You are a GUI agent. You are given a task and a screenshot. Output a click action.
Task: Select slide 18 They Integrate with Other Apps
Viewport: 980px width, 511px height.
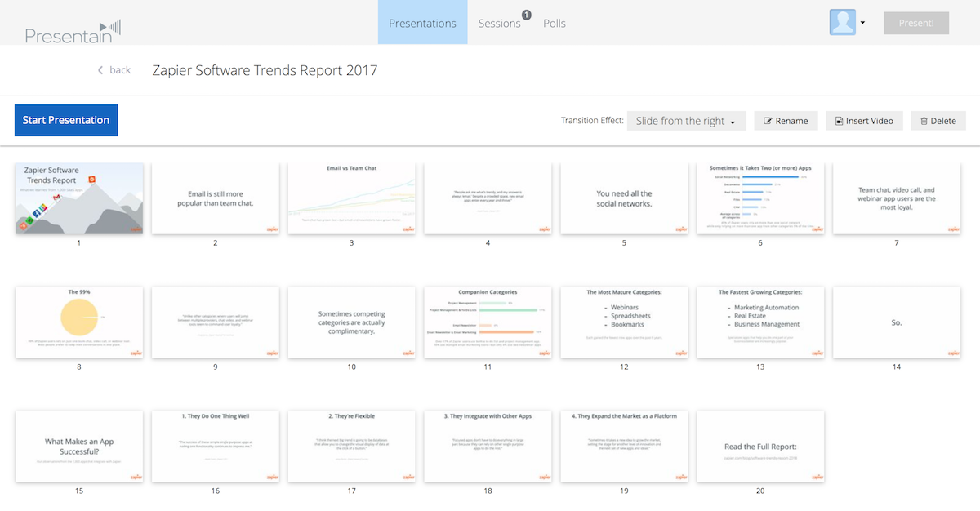[x=488, y=447]
